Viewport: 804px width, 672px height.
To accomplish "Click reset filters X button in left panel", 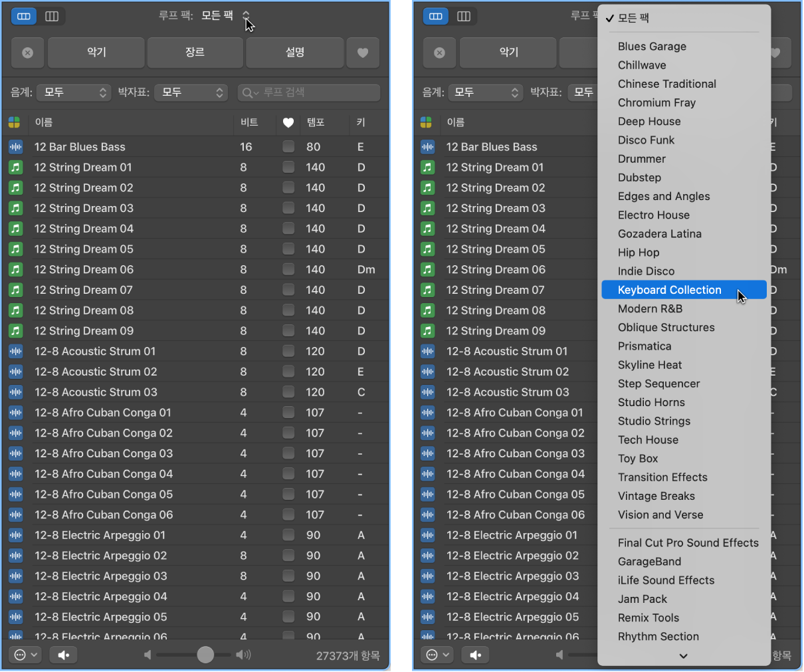I will click(28, 53).
